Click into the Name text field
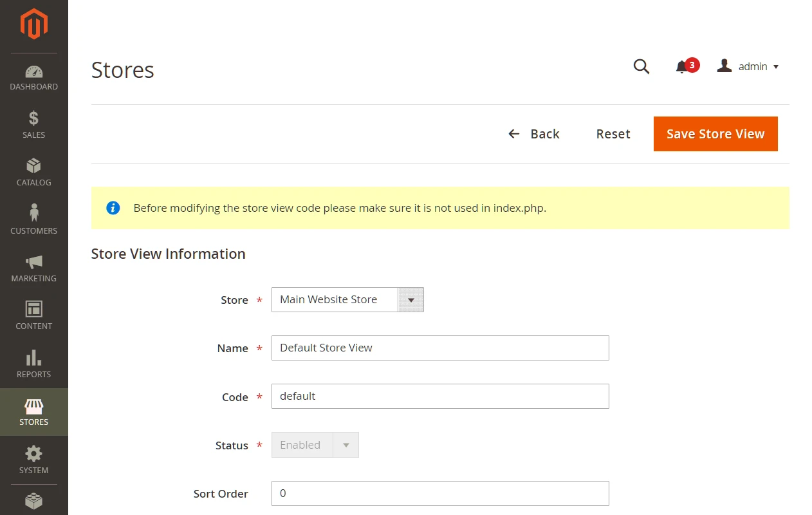 point(439,348)
